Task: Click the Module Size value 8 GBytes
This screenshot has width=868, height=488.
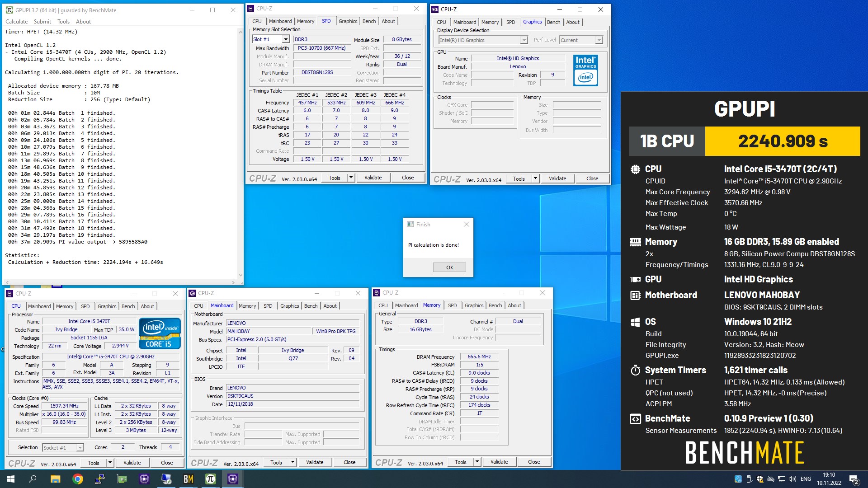Action: pos(402,40)
